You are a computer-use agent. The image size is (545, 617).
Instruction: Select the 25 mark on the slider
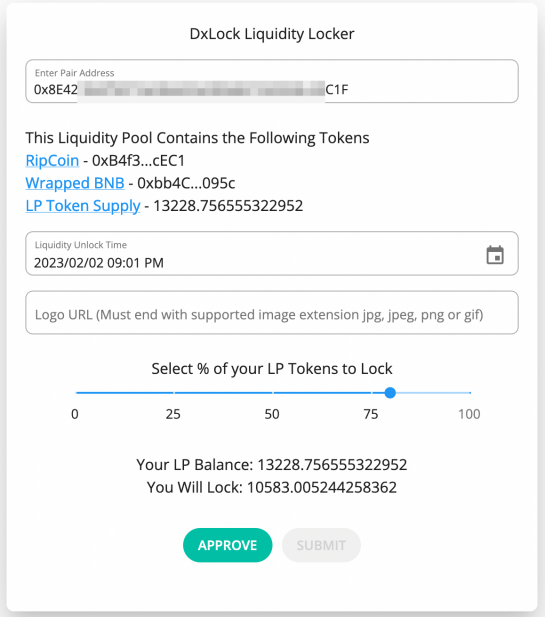pos(173,414)
